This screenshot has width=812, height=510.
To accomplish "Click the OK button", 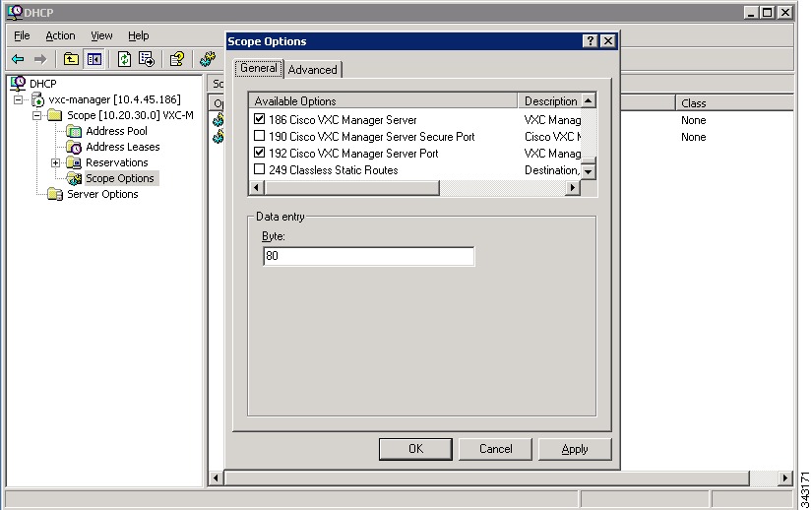I will 415,449.
